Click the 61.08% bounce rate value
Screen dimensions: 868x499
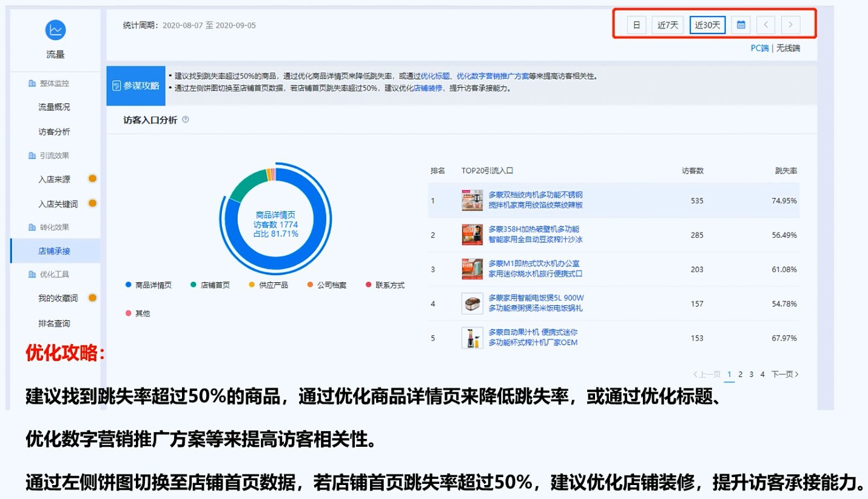784,270
